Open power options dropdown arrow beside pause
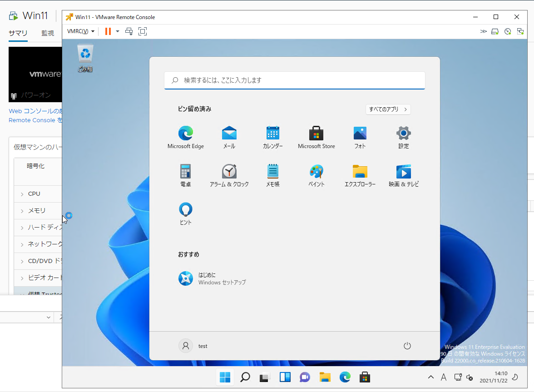This screenshot has height=392, width=534. [x=118, y=31]
